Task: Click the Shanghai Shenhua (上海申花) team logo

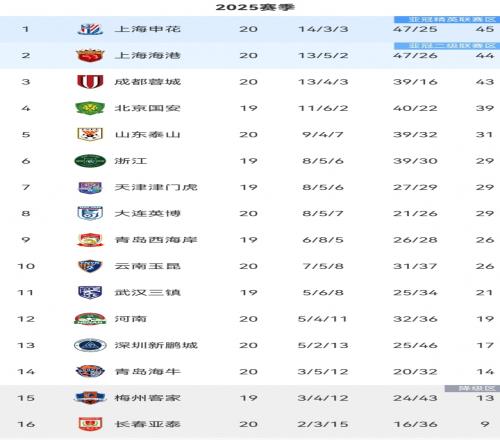Action: pos(90,29)
